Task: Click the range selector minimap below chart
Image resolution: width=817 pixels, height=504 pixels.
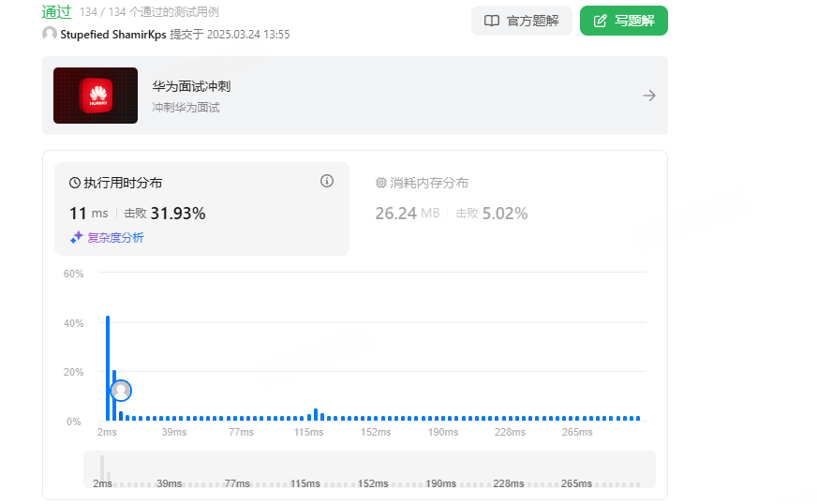Action: tap(369, 469)
